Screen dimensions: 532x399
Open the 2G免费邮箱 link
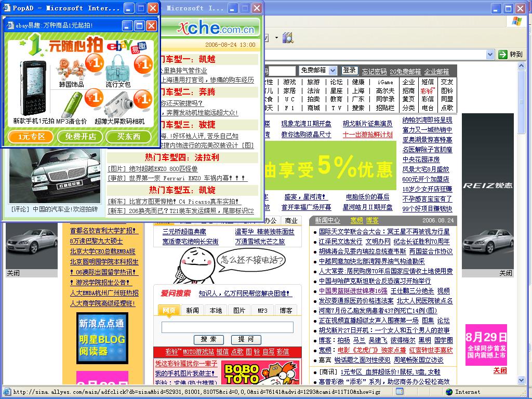pos(405,72)
